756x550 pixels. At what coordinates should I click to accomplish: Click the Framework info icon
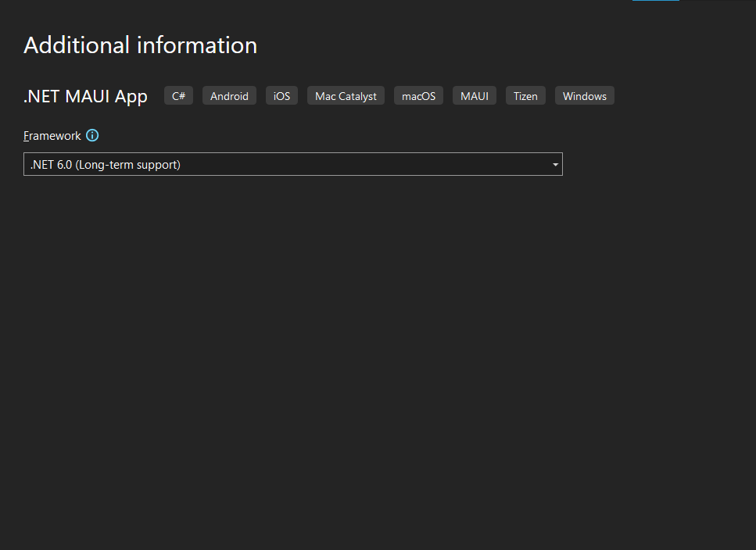92,135
